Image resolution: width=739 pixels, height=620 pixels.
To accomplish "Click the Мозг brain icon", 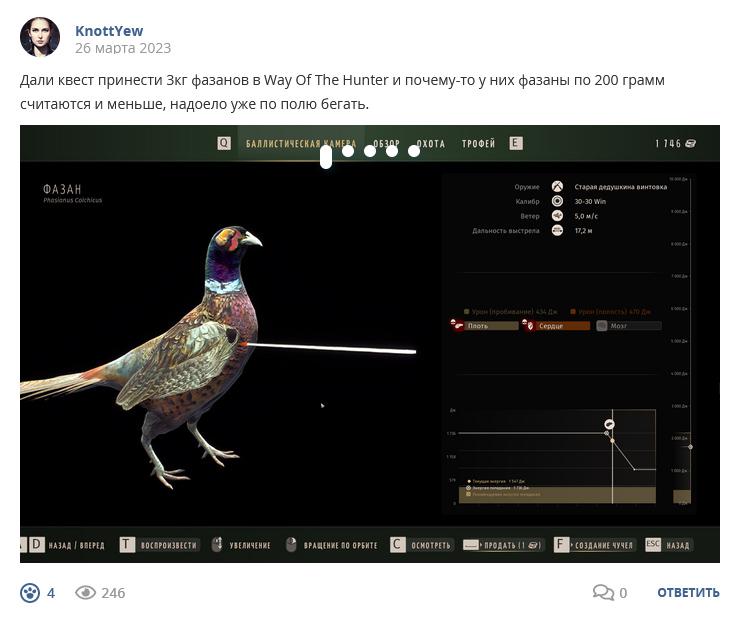I will pos(601,326).
